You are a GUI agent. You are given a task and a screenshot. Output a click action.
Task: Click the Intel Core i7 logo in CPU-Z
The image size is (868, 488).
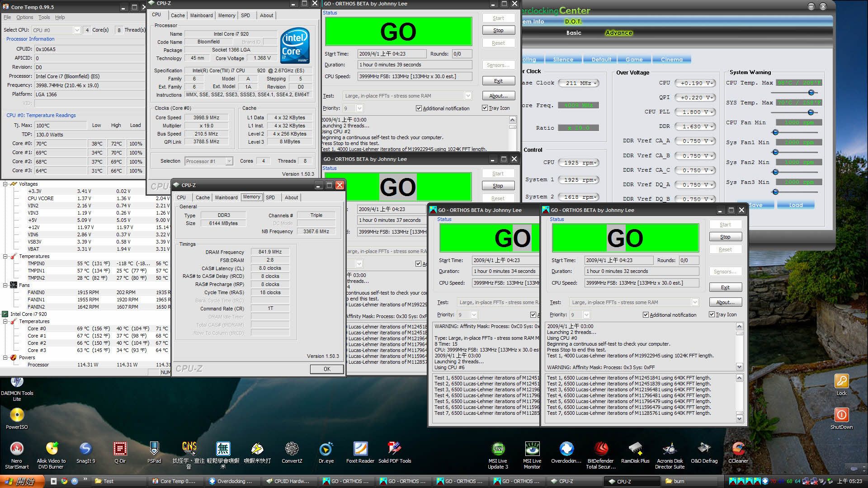pyautogui.click(x=295, y=45)
